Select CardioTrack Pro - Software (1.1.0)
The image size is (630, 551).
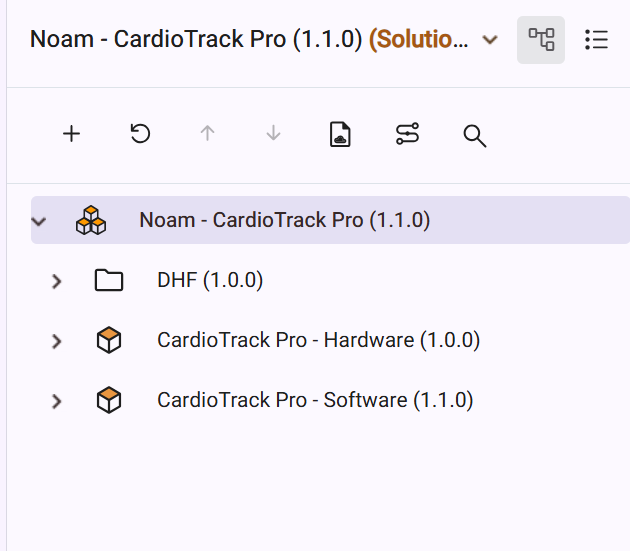click(315, 401)
